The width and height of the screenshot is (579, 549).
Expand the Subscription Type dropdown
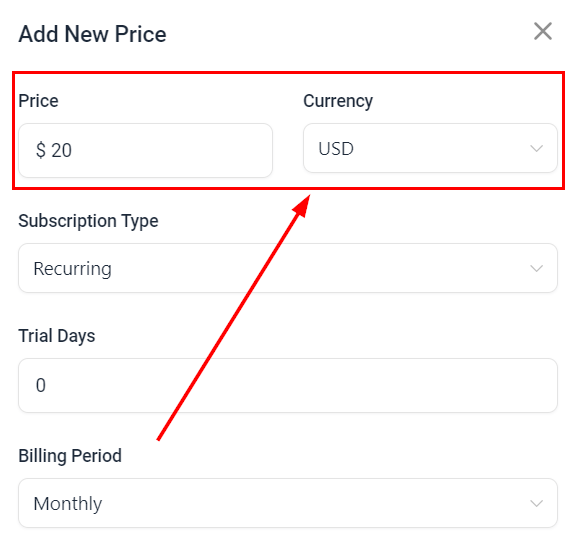288,268
